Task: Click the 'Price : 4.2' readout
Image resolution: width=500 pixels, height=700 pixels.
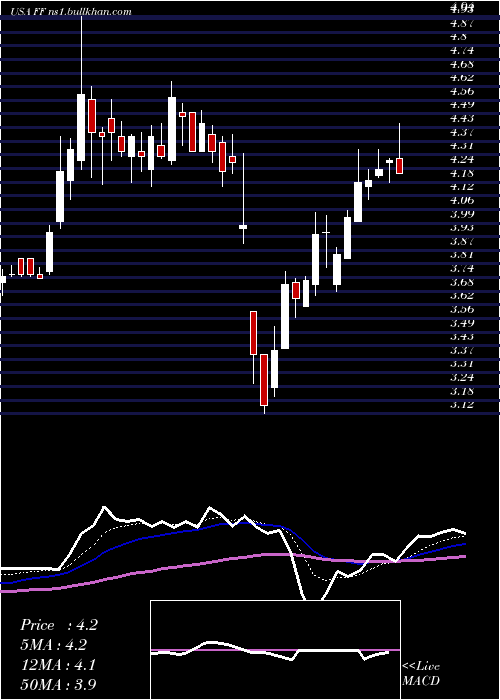Action: click(x=58, y=625)
